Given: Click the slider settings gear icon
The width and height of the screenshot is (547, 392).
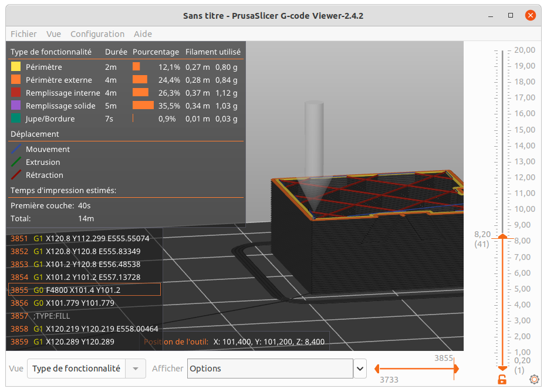Looking at the screenshot, I should point(534,379).
